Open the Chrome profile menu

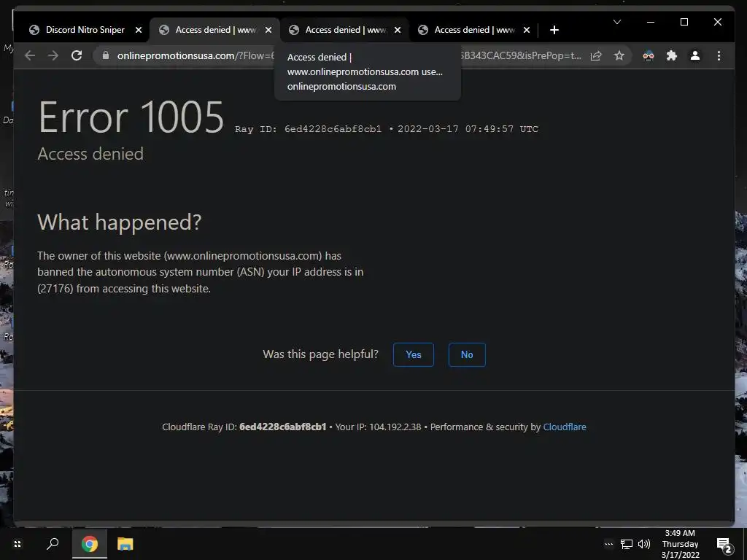tap(695, 55)
